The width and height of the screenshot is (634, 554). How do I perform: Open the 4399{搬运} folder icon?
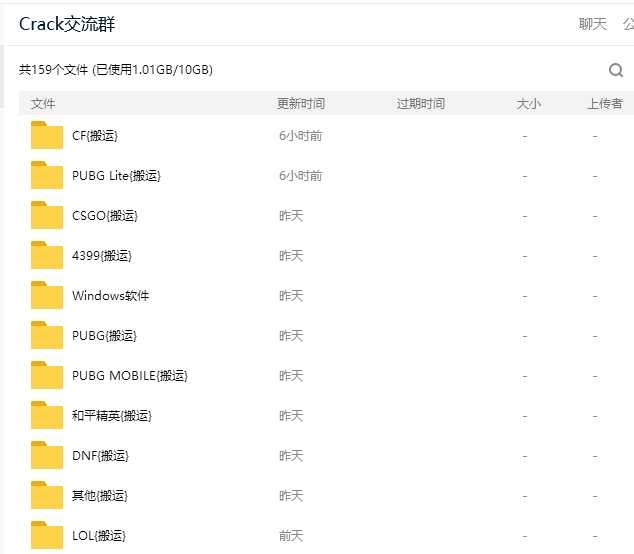pos(47,255)
